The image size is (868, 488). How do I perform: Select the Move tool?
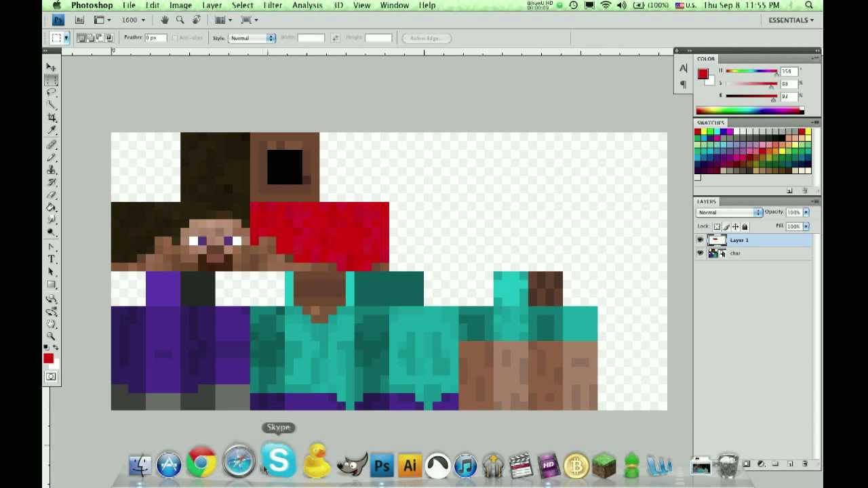(x=52, y=67)
